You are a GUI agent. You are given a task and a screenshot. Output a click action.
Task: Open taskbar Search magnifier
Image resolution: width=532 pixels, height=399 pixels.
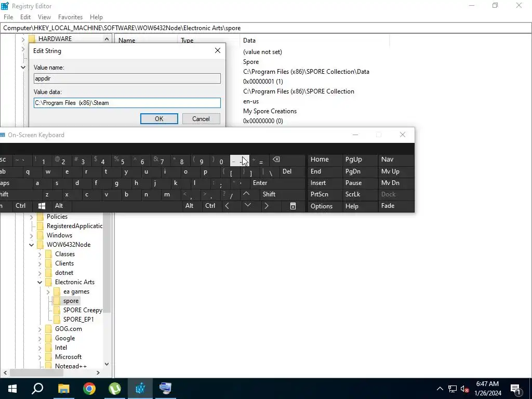(x=37, y=389)
